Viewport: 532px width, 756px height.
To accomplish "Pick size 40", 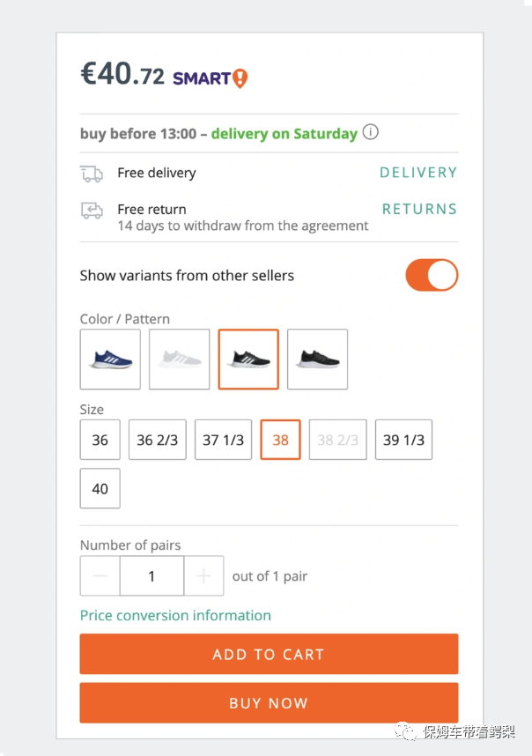I will [x=100, y=488].
